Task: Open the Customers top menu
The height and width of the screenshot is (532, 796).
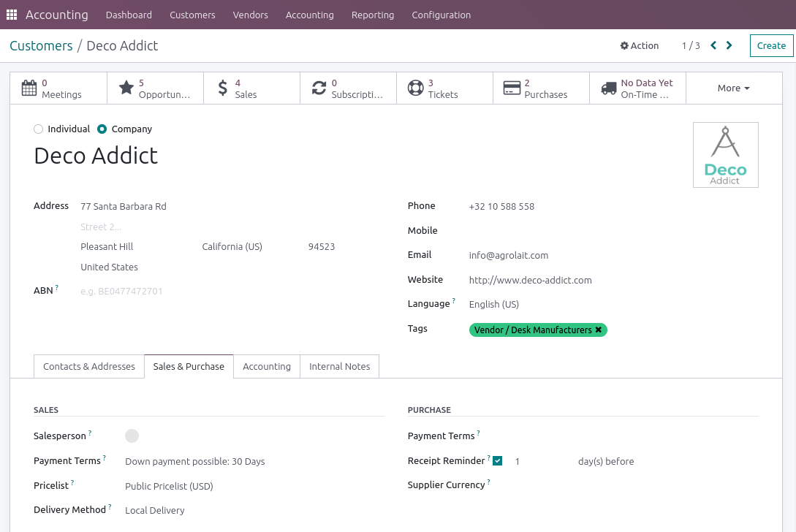Action: (192, 15)
